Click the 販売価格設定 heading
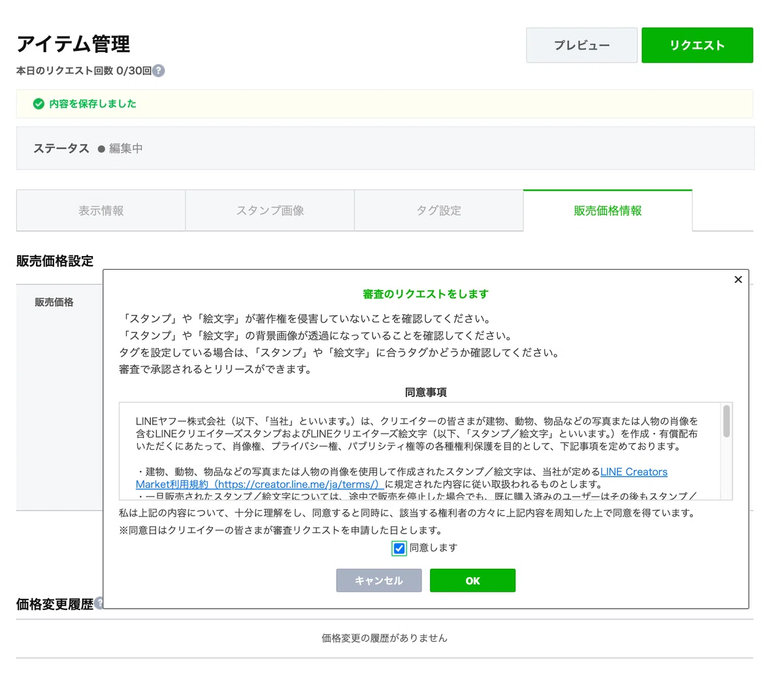The image size is (784, 685). point(55,261)
